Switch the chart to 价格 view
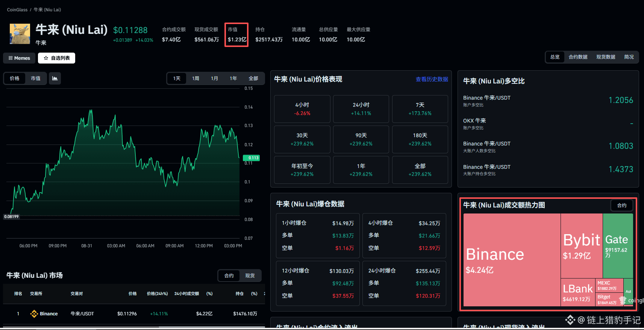The image size is (644, 330). 15,78
